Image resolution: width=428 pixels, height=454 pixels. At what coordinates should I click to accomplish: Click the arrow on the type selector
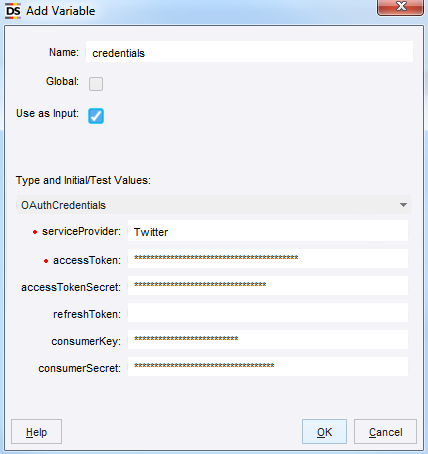403,205
